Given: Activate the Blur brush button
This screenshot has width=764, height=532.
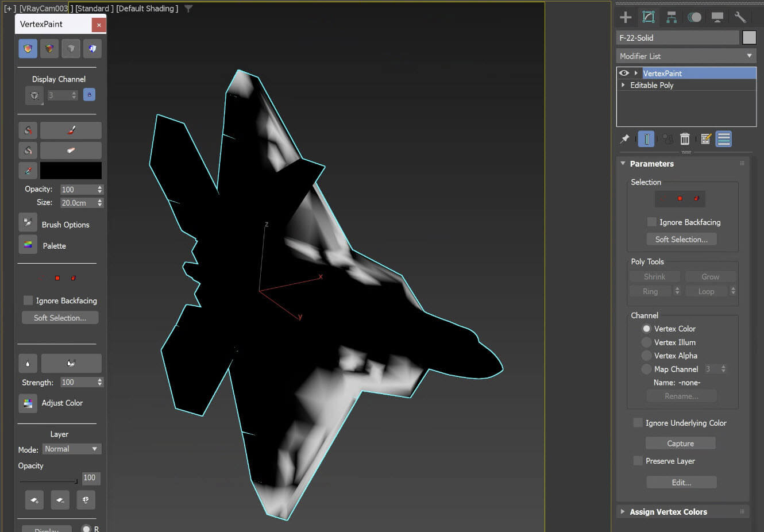Looking at the screenshot, I should [x=71, y=363].
